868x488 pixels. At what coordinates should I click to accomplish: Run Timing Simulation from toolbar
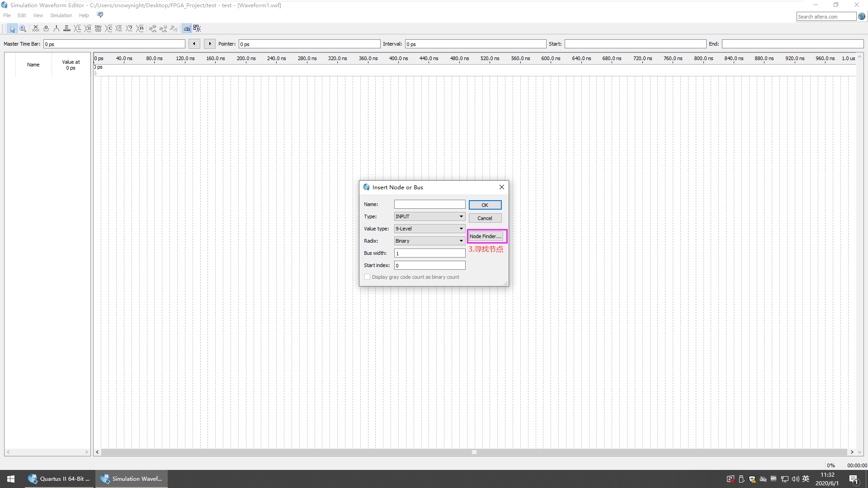click(x=163, y=28)
